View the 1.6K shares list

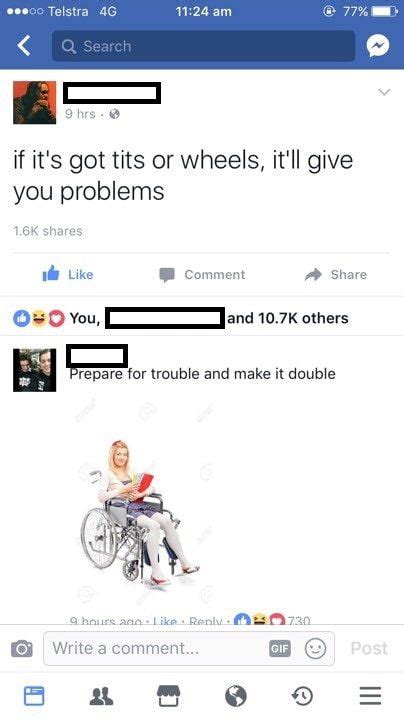[x=48, y=231]
